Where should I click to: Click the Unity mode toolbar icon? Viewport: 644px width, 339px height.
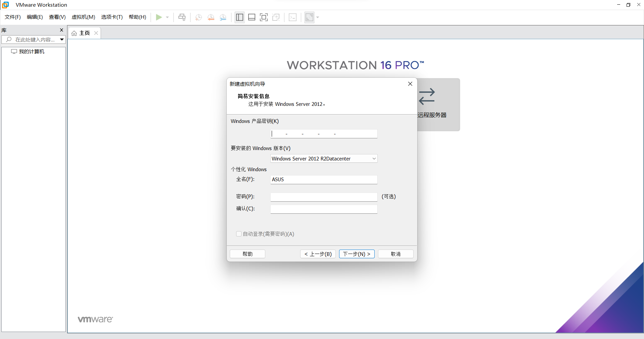pos(276,17)
